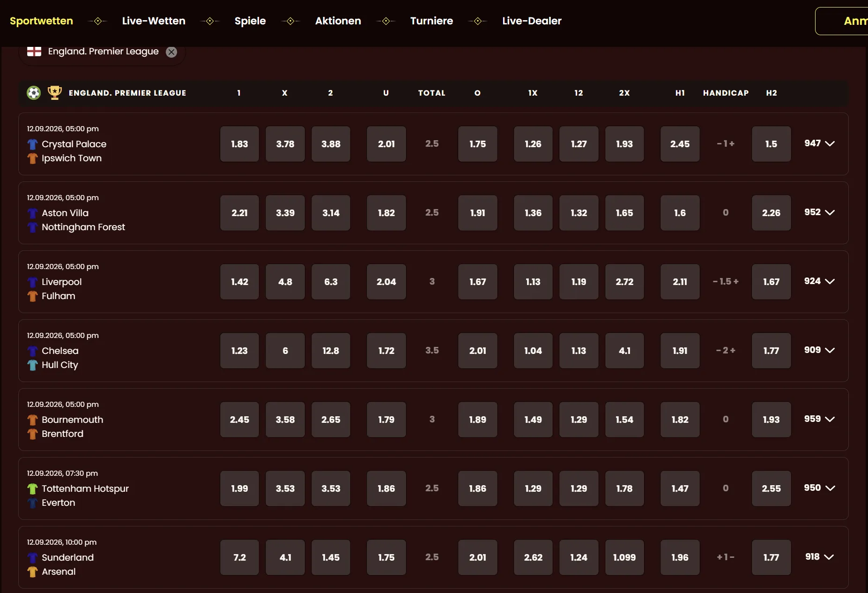The height and width of the screenshot is (593, 868).
Task: Click the trophy league icon
Action: pos(55,92)
